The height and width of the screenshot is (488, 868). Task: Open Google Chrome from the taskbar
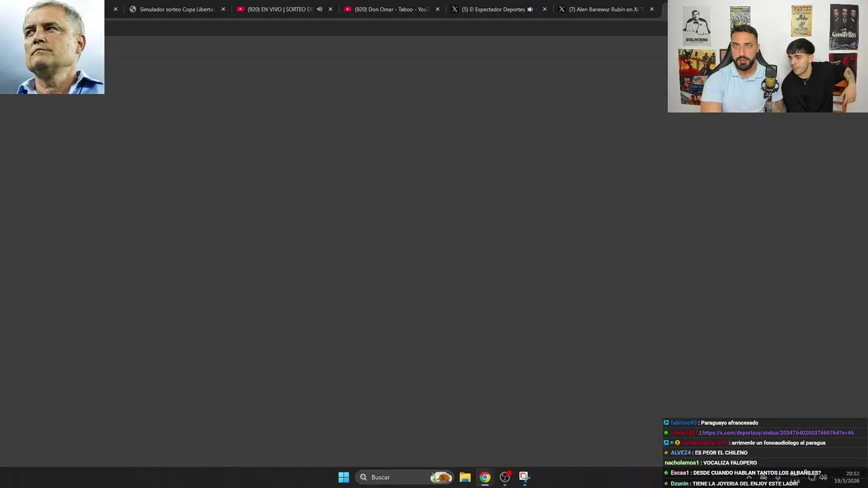click(x=485, y=477)
